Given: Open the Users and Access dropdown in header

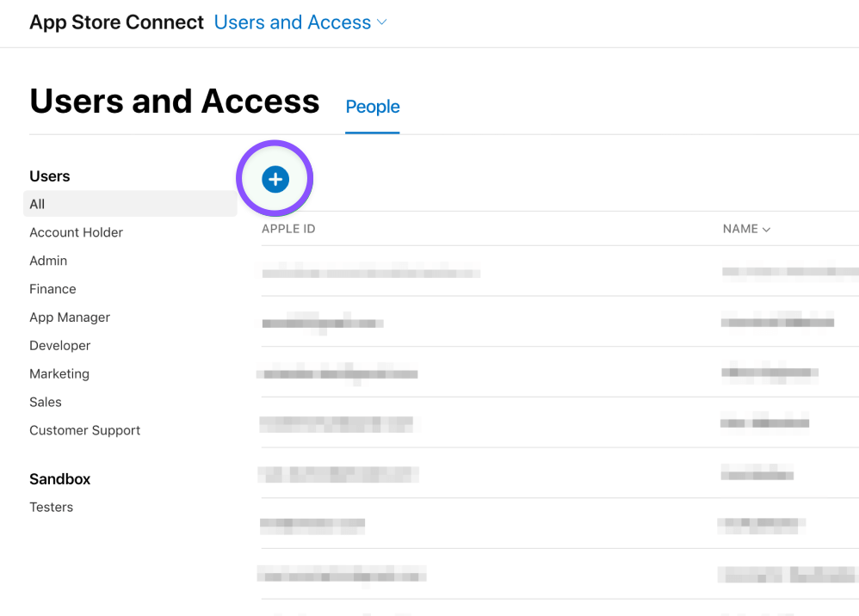Looking at the screenshot, I should tap(300, 22).
